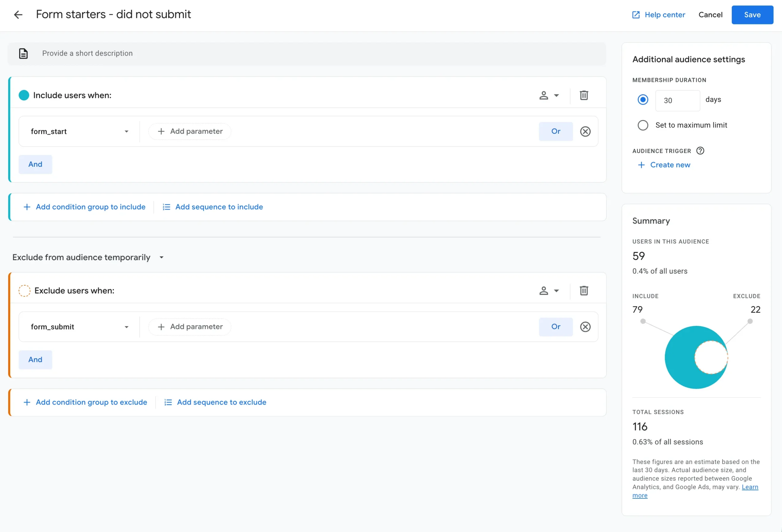Select the Set to maximum limit radio button

[x=643, y=125]
